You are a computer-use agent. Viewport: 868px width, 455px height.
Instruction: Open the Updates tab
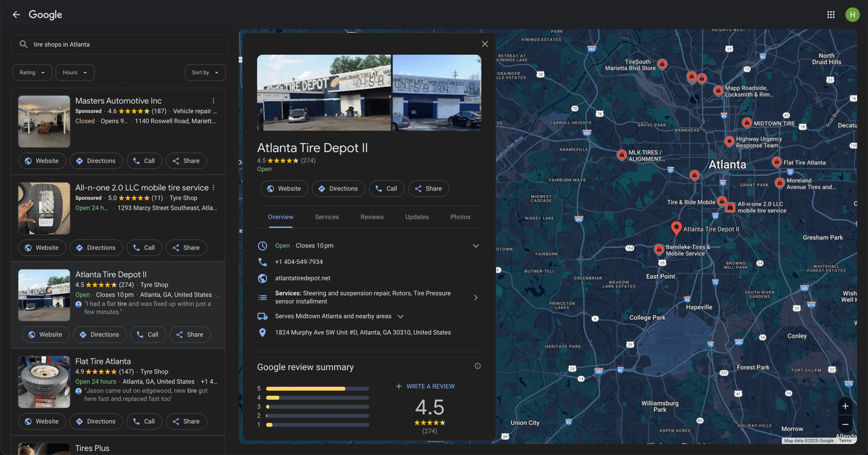(x=417, y=217)
